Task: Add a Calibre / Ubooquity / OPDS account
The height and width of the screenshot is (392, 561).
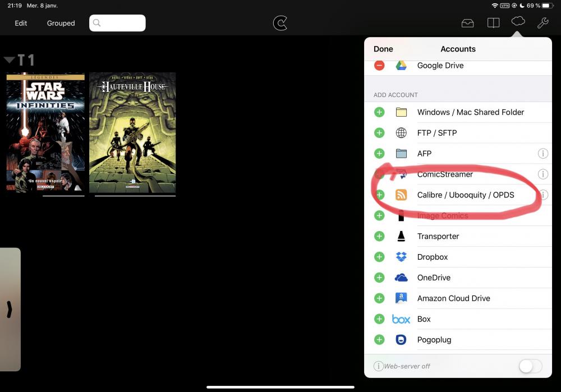Action: tap(379, 195)
